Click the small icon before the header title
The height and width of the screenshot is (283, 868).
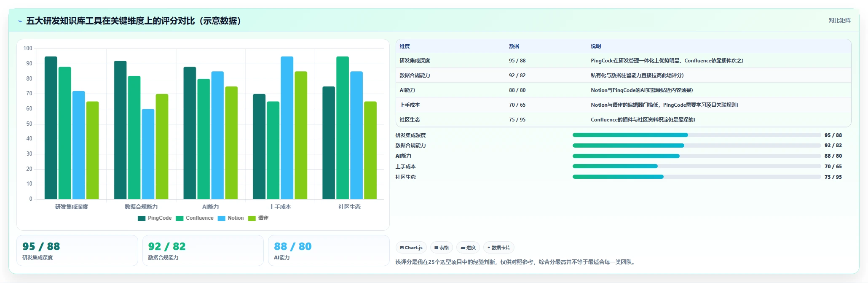point(20,21)
